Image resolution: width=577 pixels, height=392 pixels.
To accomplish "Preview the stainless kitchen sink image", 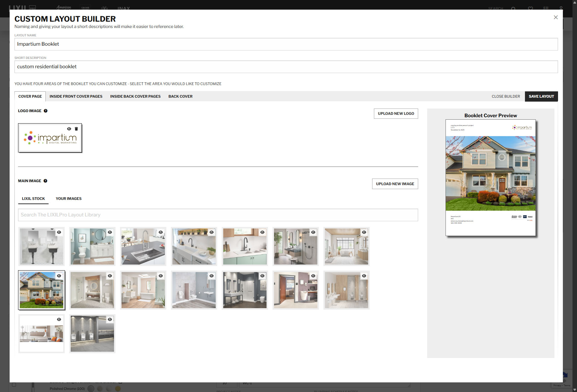I will [161, 232].
